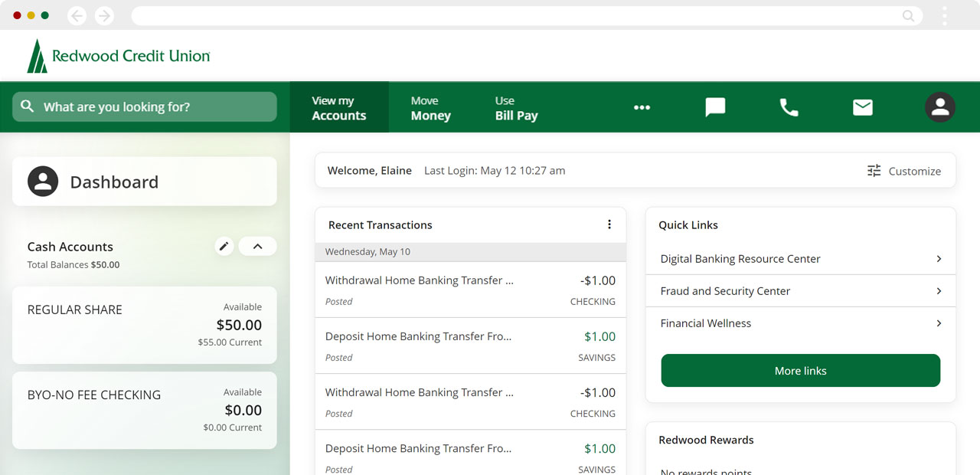Open the BYO-NO FEE CHECKING account card
This screenshot has width=980, height=475.
tap(145, 410)
